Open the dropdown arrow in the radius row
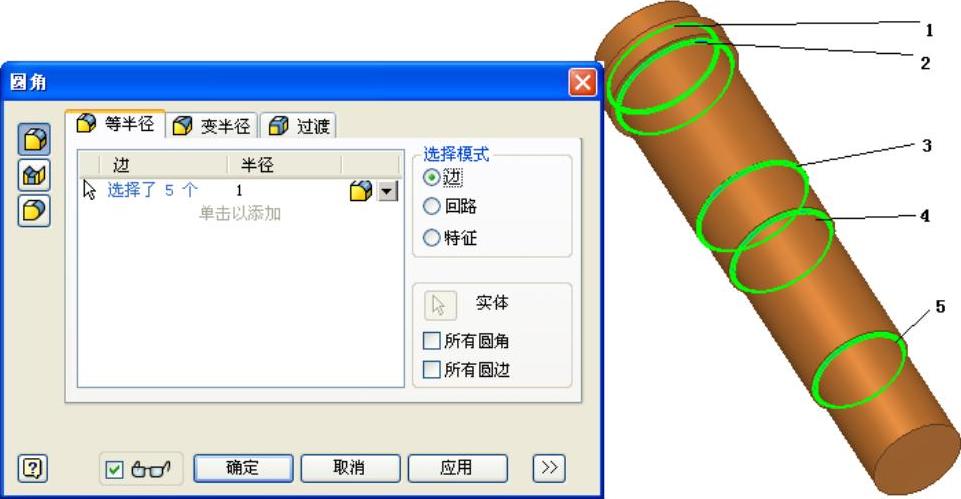The image size is (961, 499). click(388, 191)
